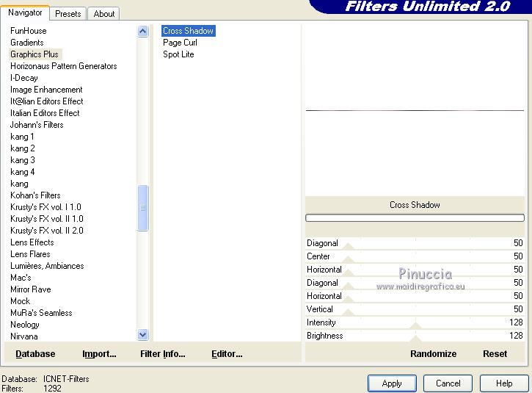
Task: Click the category list scrollbar thumb
Action: (x=143, y=208)
